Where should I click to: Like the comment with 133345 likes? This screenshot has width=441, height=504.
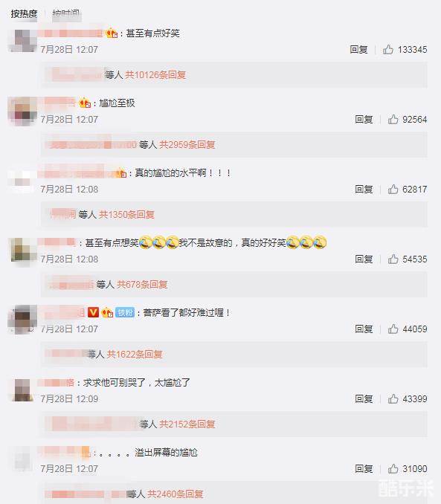388,50
